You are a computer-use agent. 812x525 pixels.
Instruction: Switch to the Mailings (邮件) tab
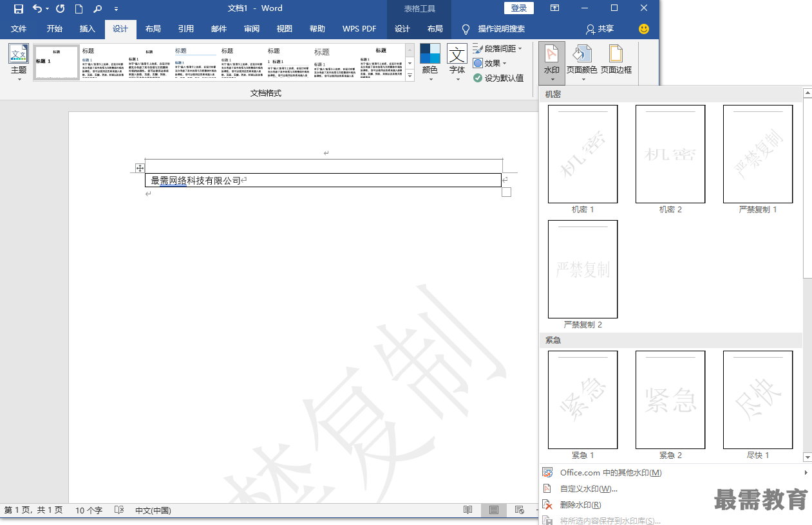219,29
